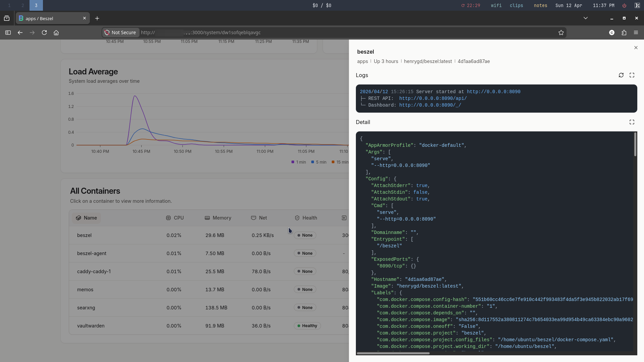Click the power icon in top bar
The height and width of the screenshot is (362, 644).
pos(624,5)
